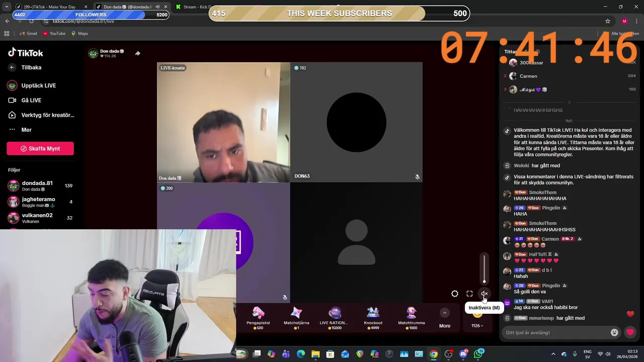
Task: Open Discord from taskbar
Action: point(463,354)
